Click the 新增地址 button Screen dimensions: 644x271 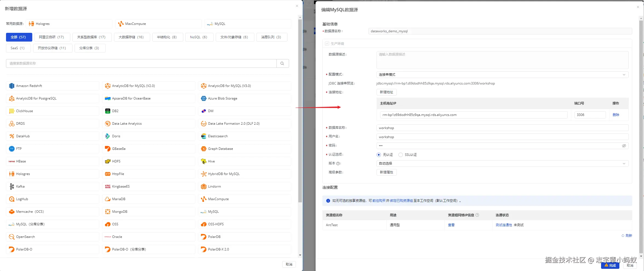386,92
